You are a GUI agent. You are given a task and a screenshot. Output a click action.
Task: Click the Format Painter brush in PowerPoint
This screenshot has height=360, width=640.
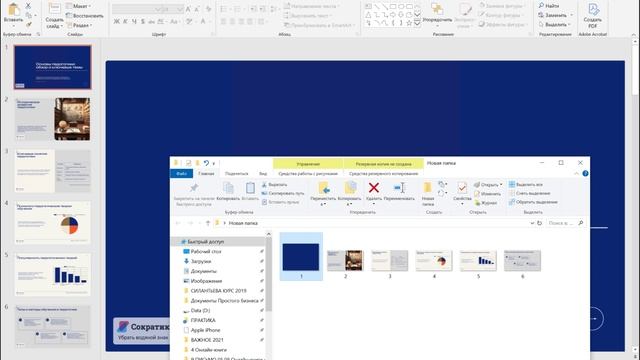[x=28, y=24]
